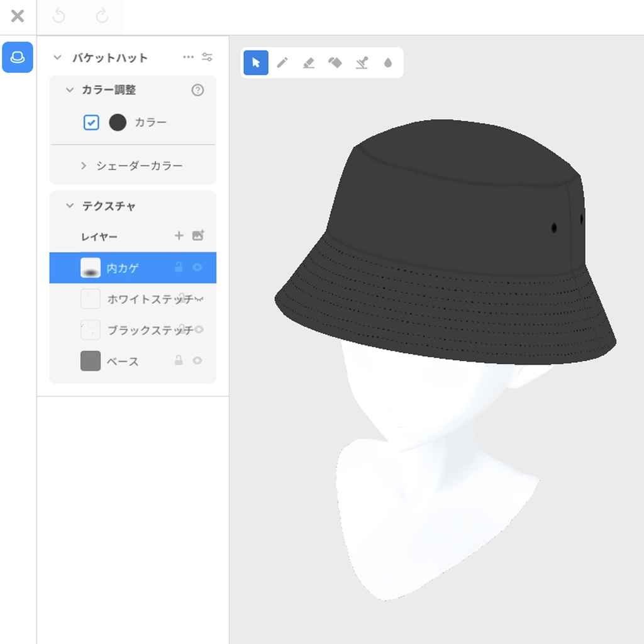Click the レイヤー heading label

(x=99, y=236)
